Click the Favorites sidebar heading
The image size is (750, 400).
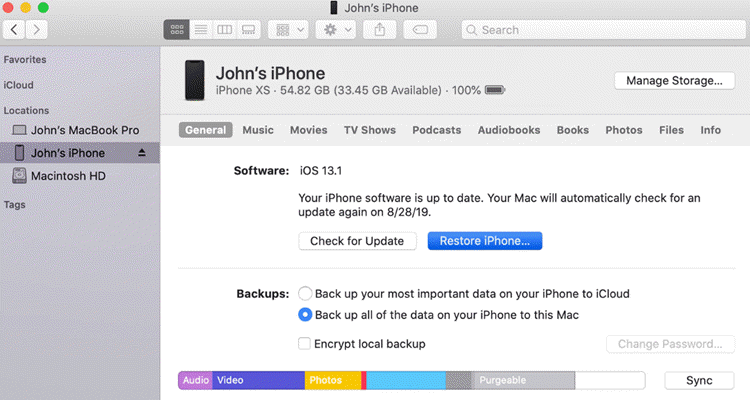[25, 60]
